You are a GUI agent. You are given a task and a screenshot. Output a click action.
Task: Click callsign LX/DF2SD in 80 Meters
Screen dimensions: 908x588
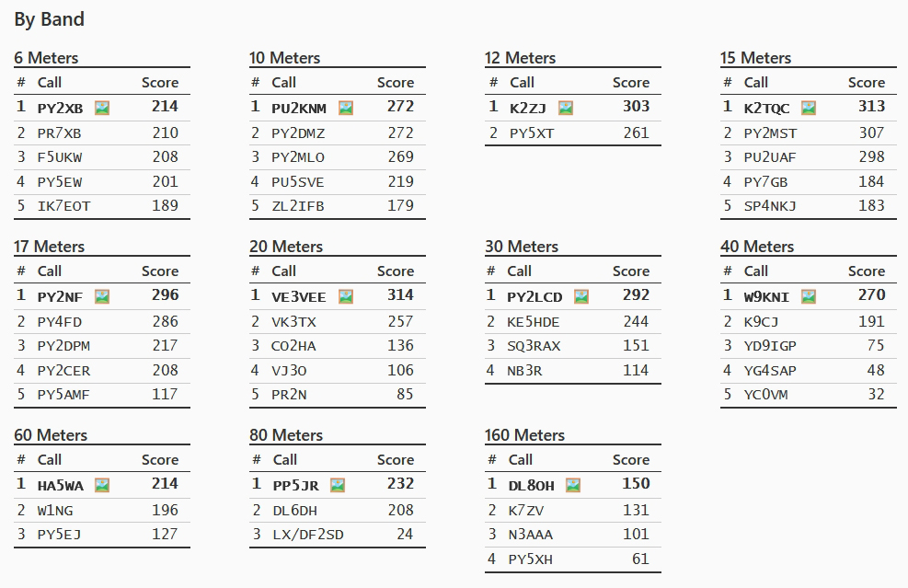[308, 535]
